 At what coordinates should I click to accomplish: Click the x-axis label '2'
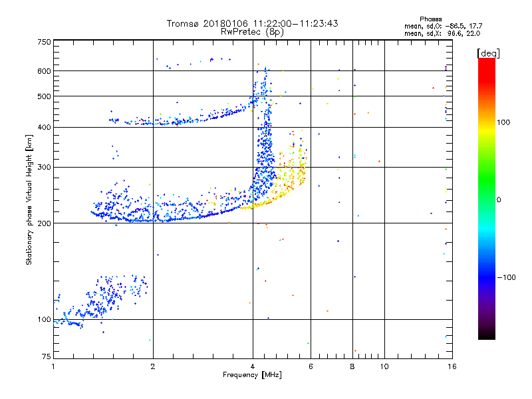pos(153,366)
